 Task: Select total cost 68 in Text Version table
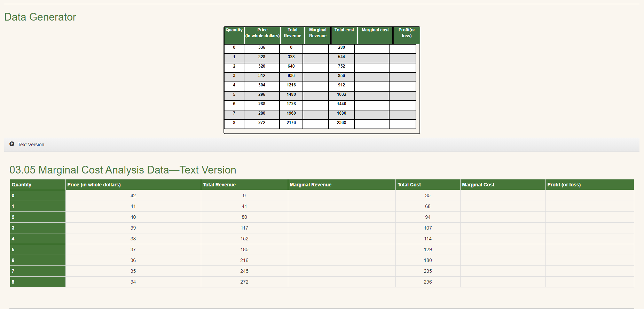pos(428,206)
